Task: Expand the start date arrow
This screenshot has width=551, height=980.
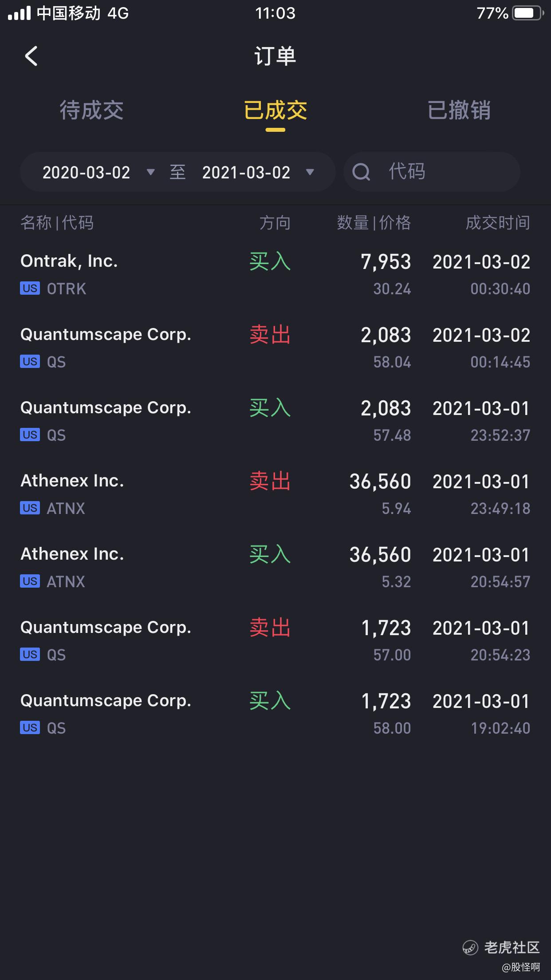Action: 151,172
